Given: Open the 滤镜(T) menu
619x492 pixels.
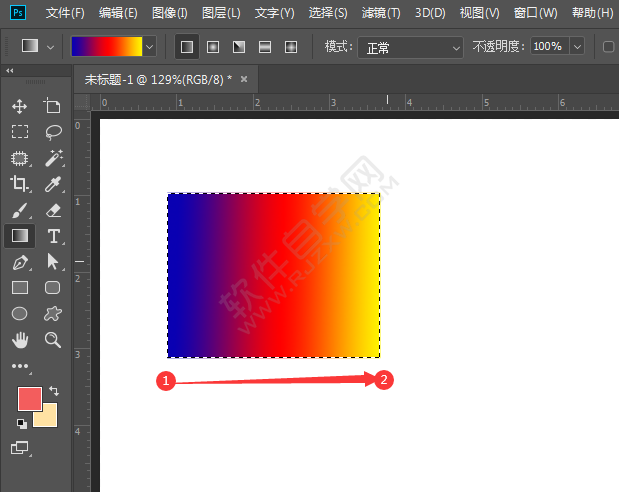Looking at the screenshot, I should (381, 13).
